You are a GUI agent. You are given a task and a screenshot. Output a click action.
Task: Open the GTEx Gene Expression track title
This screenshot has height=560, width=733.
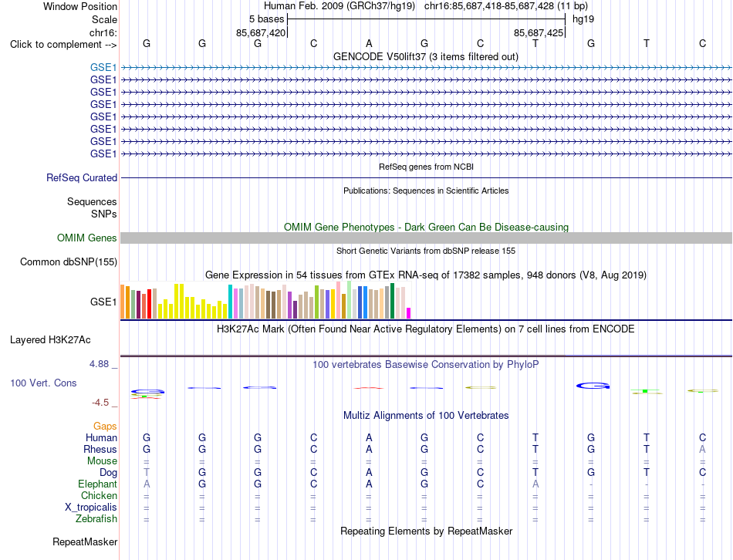pyautogui.click(x=426, y=275)
